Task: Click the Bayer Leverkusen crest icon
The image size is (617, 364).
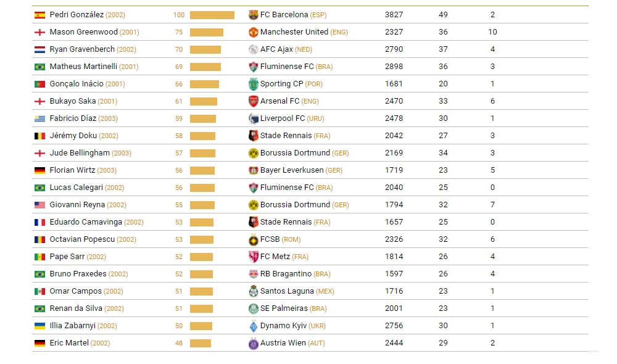Action: pyautogui.click(x=253, y=170)
